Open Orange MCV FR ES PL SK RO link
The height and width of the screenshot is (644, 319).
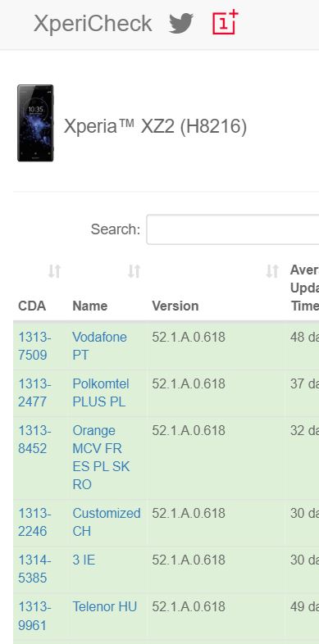pyautogui.click(x=101, y=457)
